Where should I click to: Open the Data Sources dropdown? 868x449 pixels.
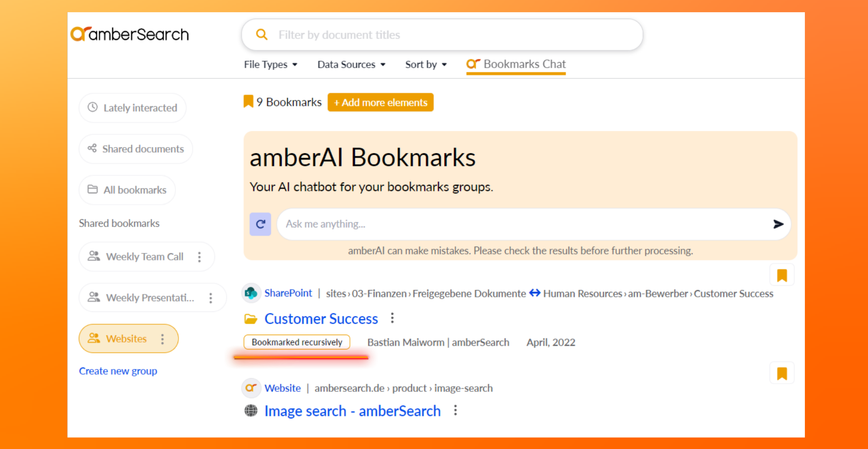point(351,64)
